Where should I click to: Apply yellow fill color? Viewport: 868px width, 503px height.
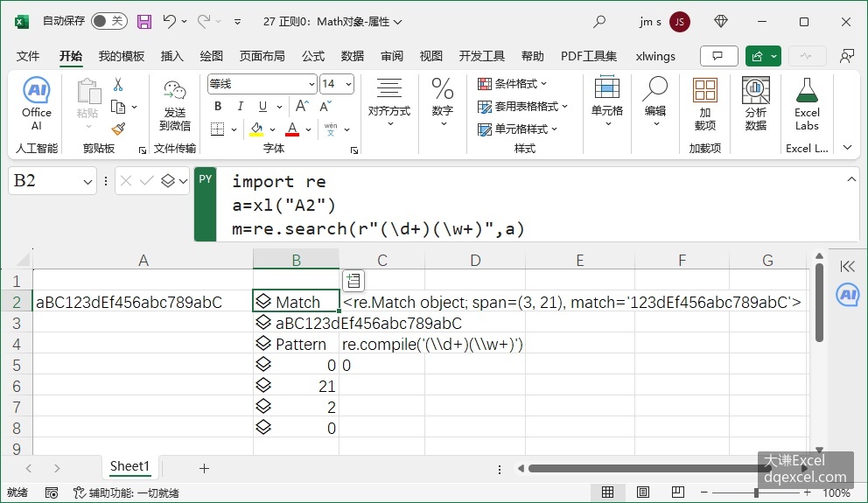pyautogui.click(x=256, y=129)
